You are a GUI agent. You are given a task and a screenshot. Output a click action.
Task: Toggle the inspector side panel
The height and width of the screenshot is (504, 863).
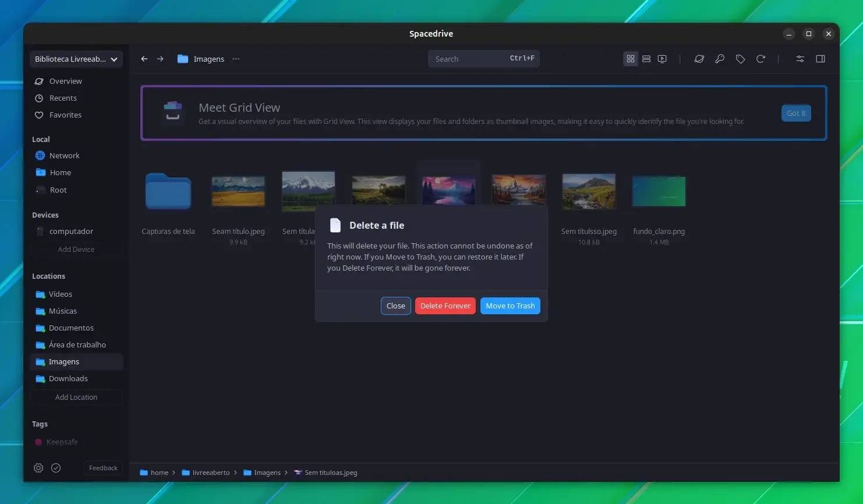820,59
